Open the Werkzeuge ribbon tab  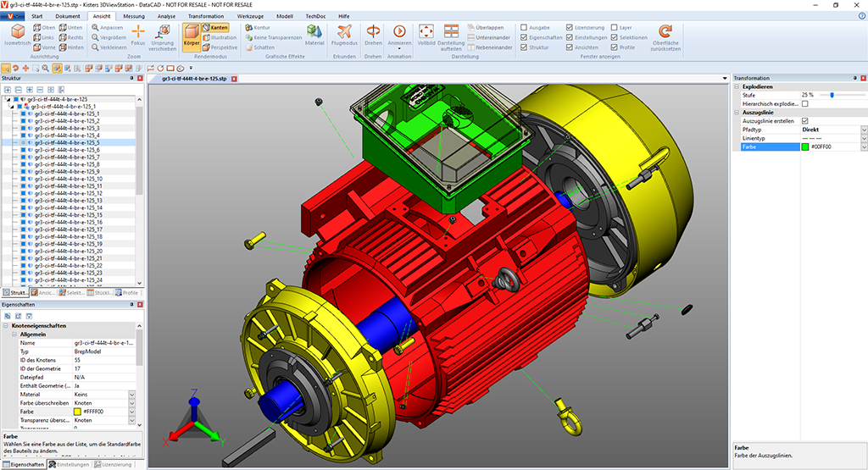(250, 16)
